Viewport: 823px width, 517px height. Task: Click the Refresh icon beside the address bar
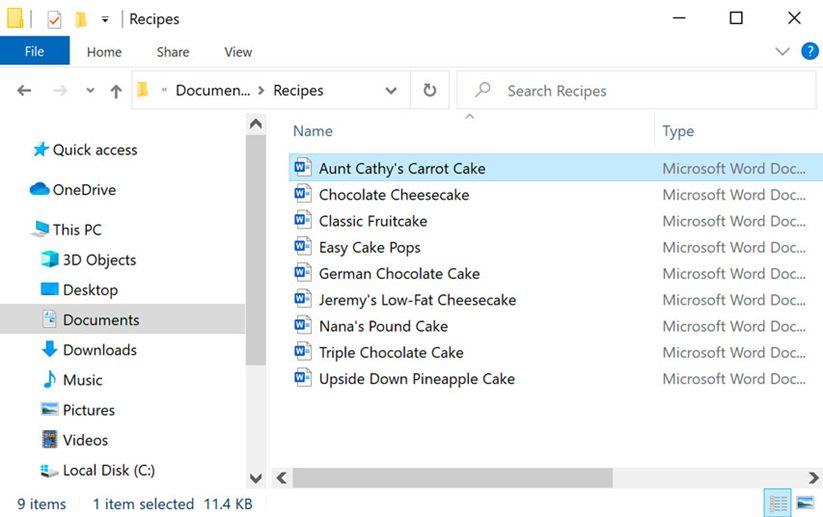point(429,90)
